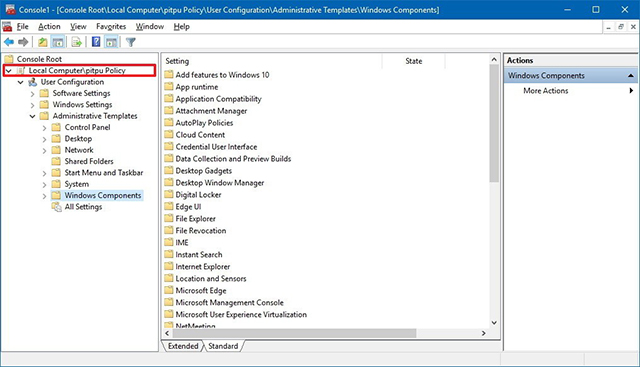Click folder icon beside Microsoft Edge
The height and width of the screenshot is (367, 640).
click(169, 290)
